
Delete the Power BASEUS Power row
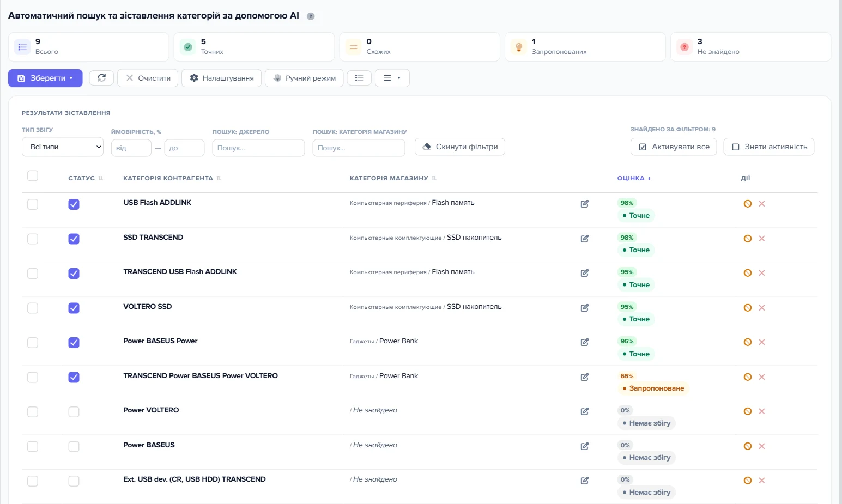point(762,342)
